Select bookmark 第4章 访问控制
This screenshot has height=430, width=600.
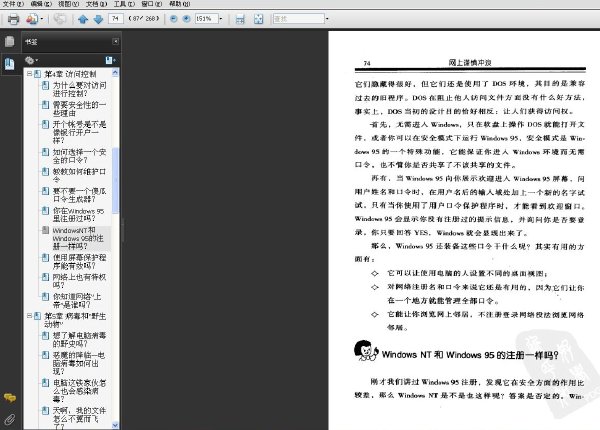pyautogui.click(x=70, y=74)
